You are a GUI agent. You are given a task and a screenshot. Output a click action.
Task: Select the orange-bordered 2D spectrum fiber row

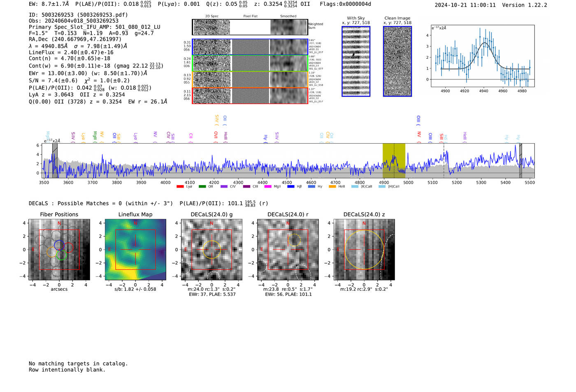(x=250, y=79)
